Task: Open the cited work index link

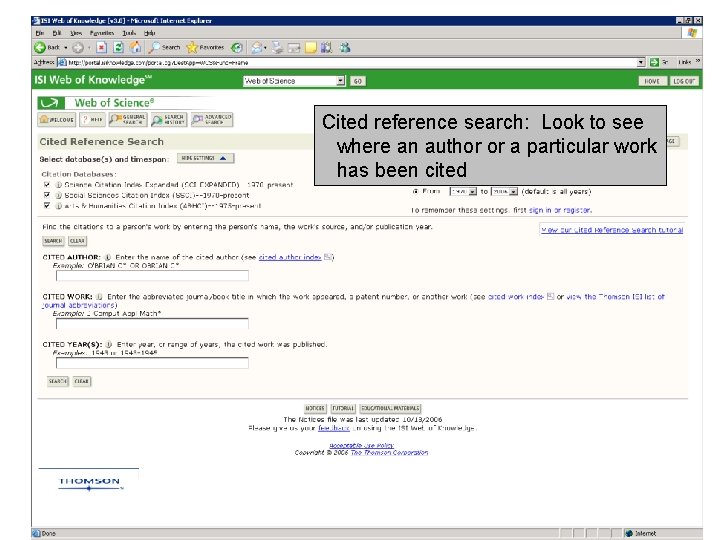Action: click(x=516, y=297)
